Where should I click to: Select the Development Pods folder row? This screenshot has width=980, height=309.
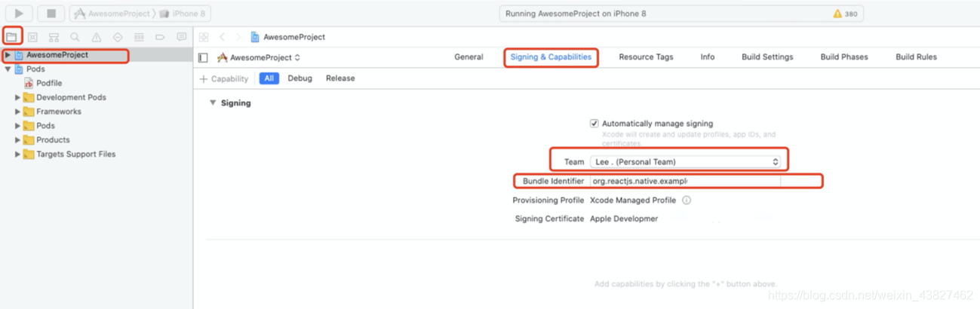pyautogui.click(x=97, y=98)
